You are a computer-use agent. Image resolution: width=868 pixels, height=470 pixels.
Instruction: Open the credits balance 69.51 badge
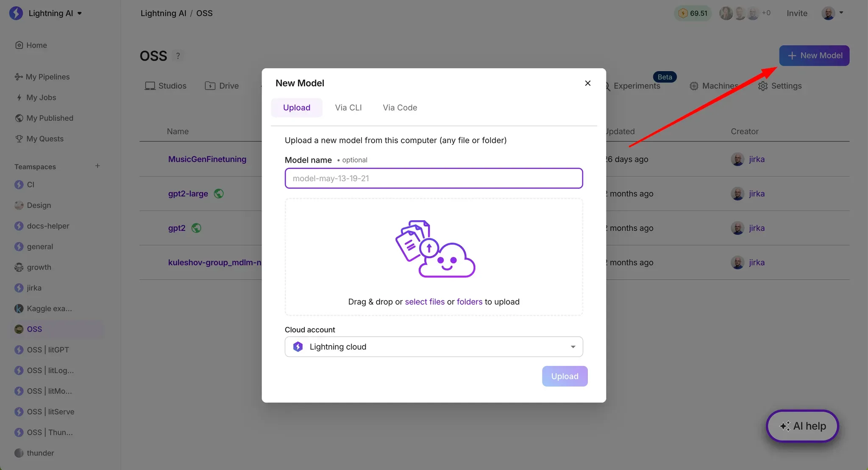pos(693,13)
